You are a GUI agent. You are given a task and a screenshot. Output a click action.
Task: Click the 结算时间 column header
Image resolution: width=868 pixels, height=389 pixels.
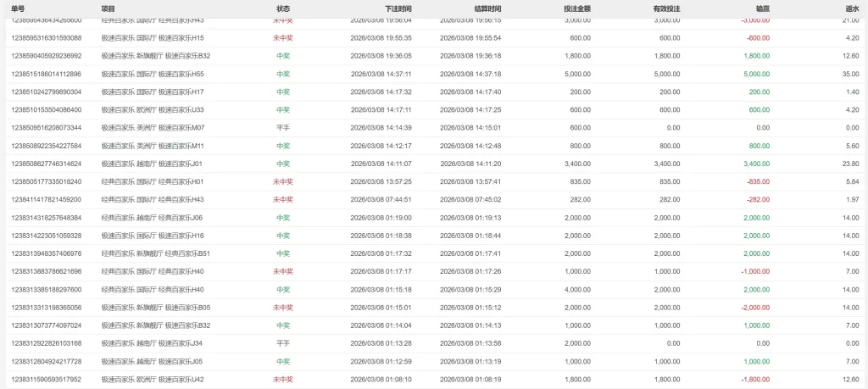[487, 8]
